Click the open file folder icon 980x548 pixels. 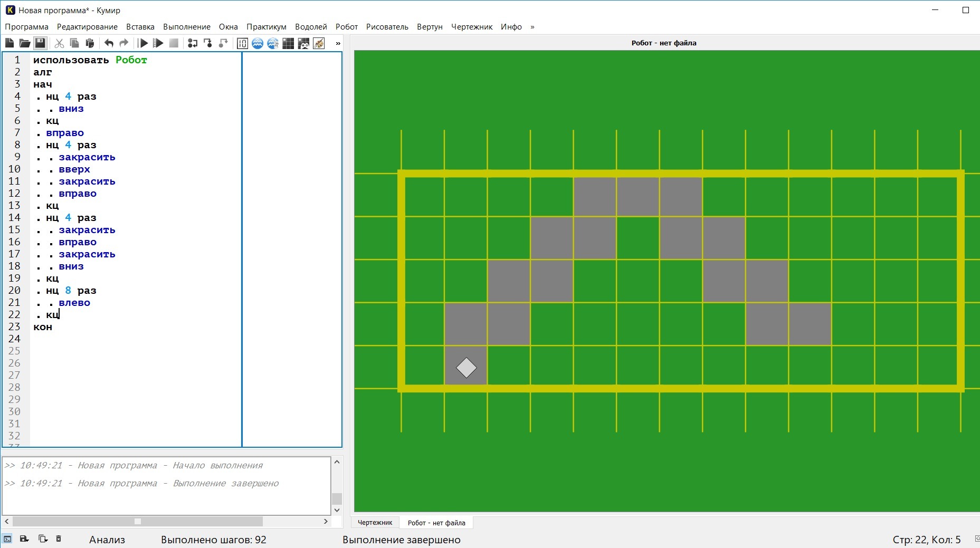[x=24, y=43]
